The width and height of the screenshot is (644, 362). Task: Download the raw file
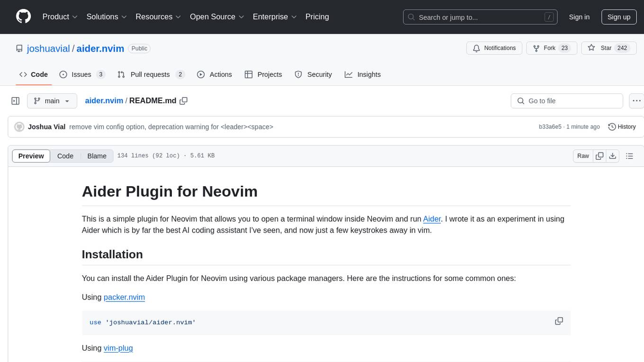(x=613, y=156)
